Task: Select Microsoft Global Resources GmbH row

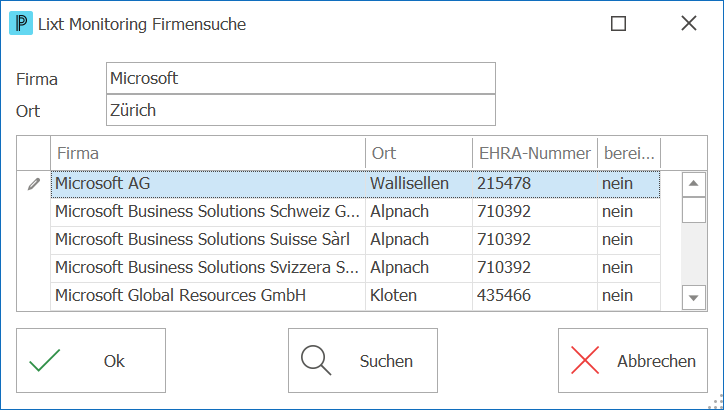Action: pyautogui.click(x=356, y=296)
